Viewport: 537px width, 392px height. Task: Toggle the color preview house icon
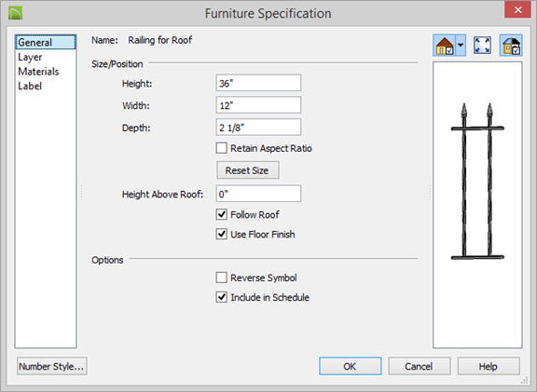(511, 45)
